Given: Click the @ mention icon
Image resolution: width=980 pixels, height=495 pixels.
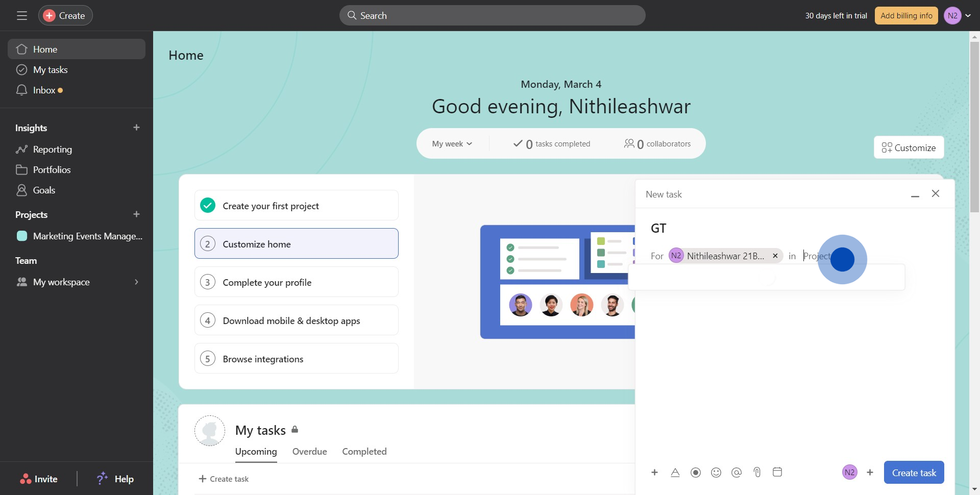Looking at the screenshot, I should pos(737,473).
